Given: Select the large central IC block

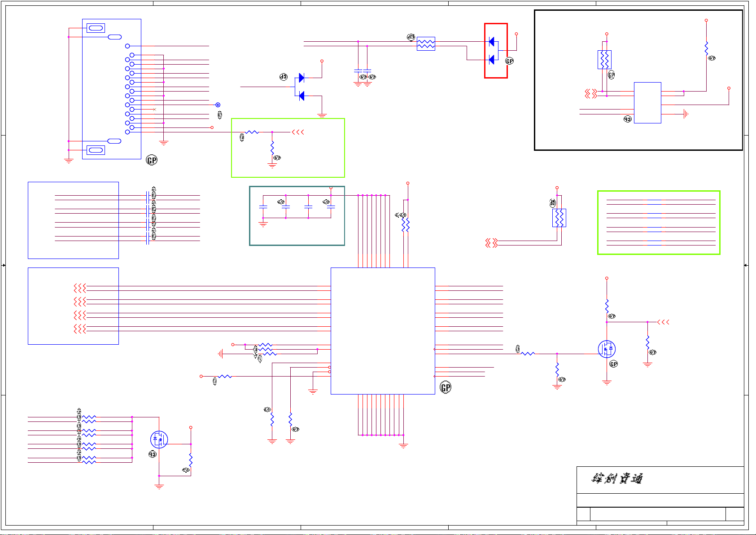Looking at the screenshot, I should [x=382, y=331].
